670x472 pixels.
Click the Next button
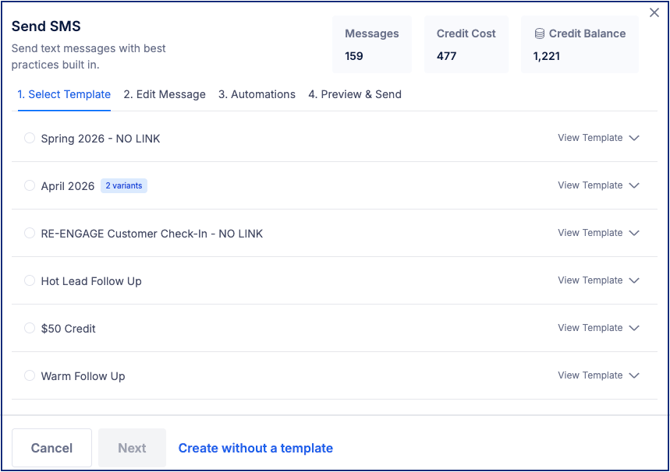pyautogui.click(x=132, y=448)
